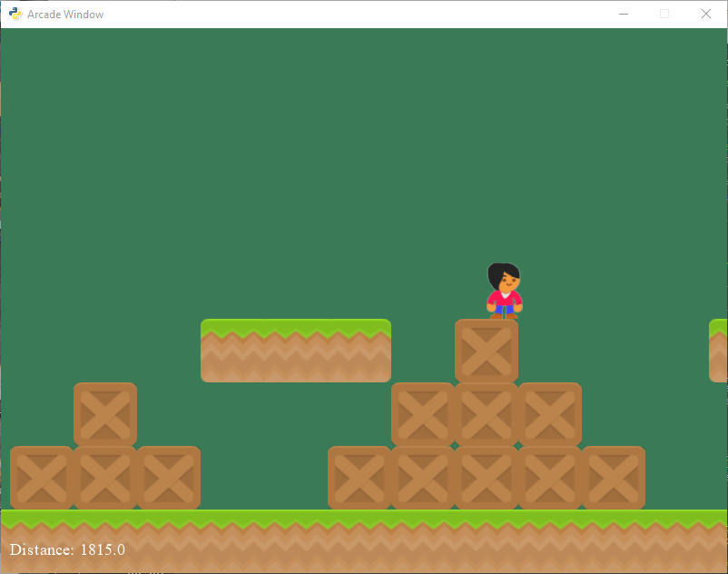Select the leftmost crate on the ground row
Viewport: 728px width, 574px height.
click(40, 477)
